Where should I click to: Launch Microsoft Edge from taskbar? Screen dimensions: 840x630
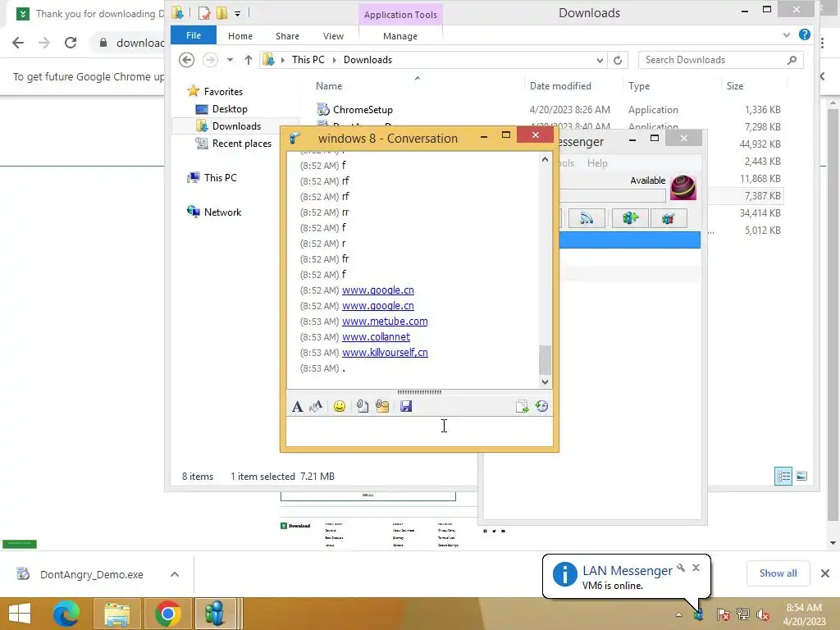coord(66,614)
